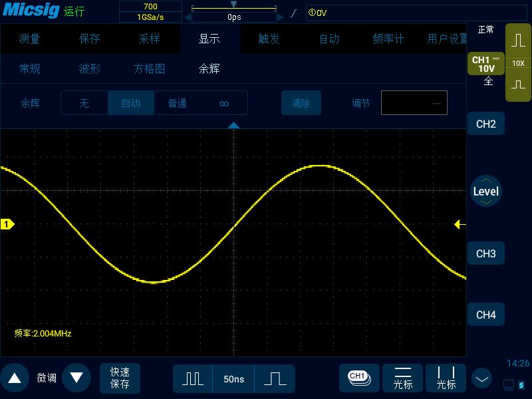The image size is (532, 399).
Task: Open the 50ns timebase selector
Action: [233, 378]
